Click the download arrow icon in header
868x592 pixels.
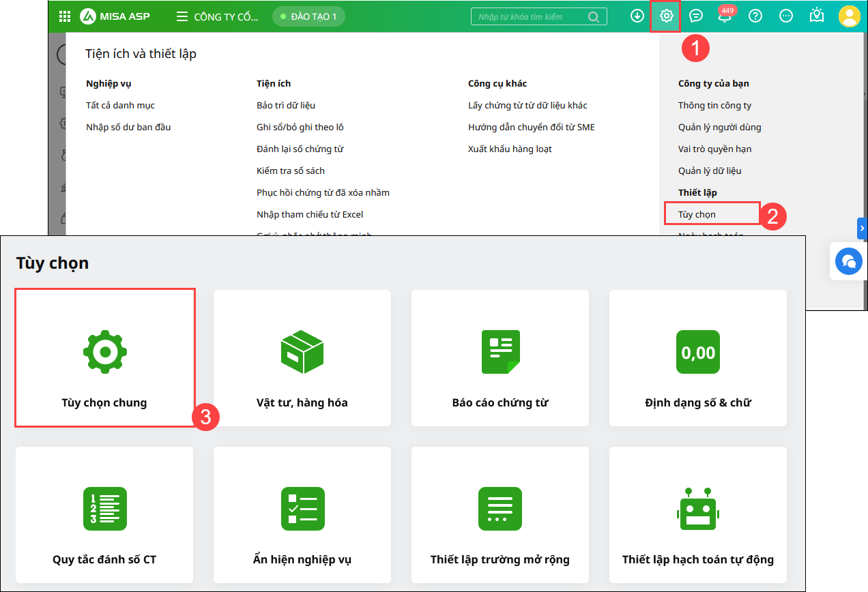(x=637, y=16)
